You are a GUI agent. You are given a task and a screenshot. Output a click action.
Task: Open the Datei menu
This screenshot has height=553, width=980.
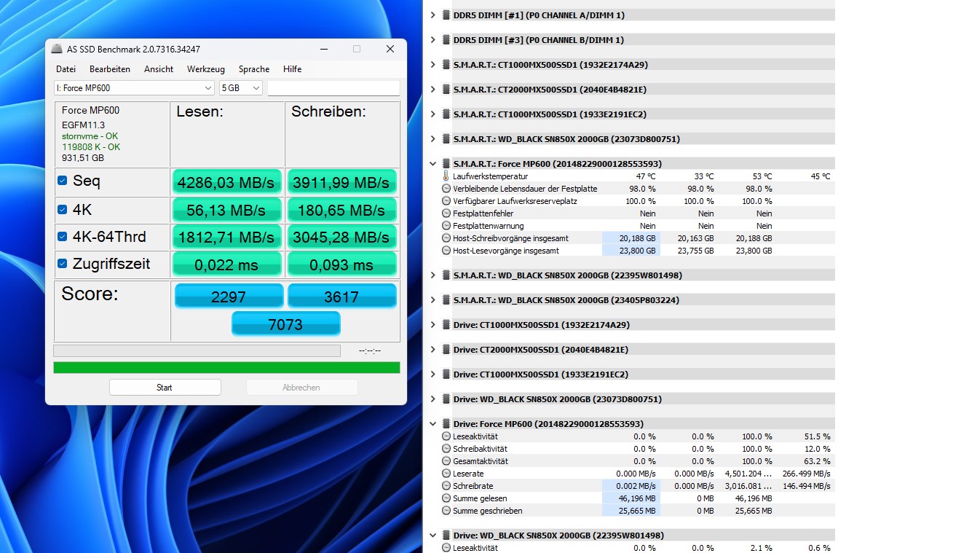(66, 69)
